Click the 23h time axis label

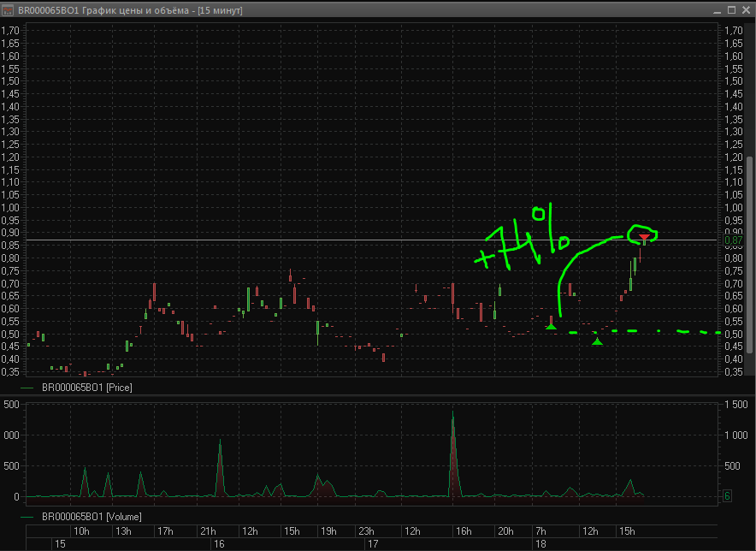point(366,531)
